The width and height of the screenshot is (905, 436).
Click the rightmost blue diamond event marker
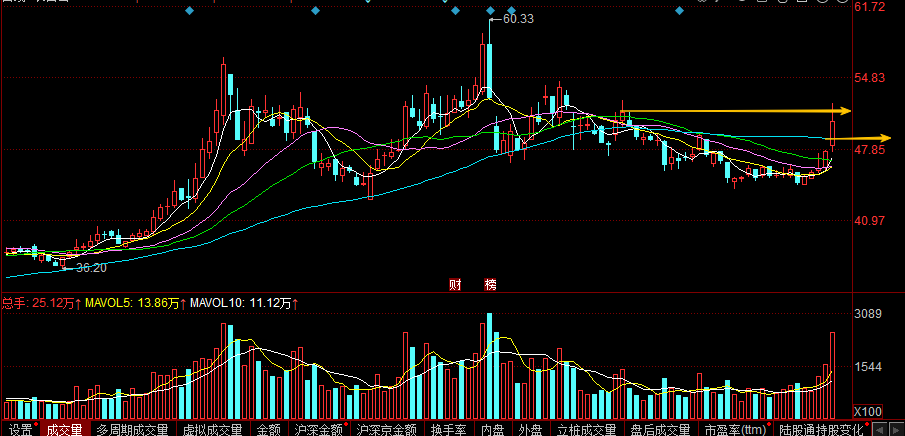[x=680, y=10]
